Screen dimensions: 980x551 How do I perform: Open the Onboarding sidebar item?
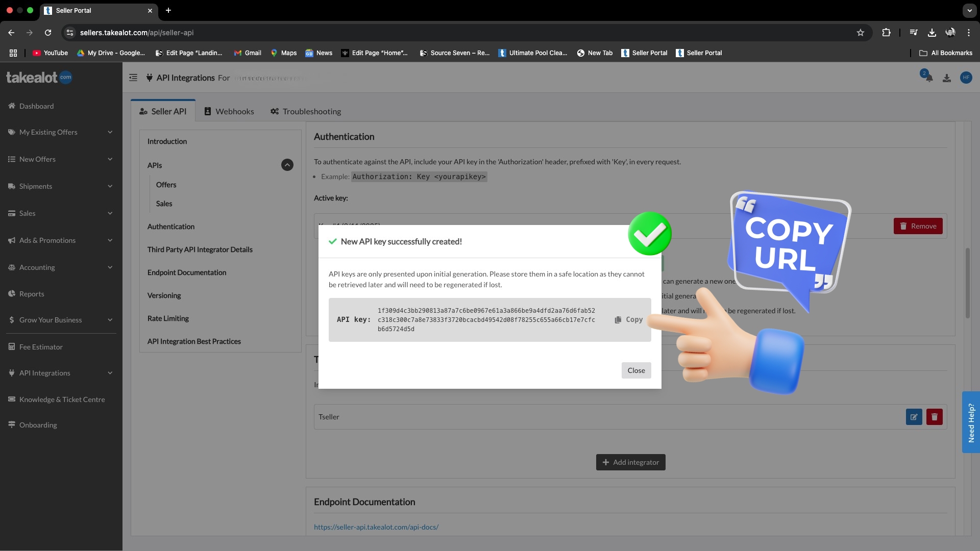coord(38,424)
